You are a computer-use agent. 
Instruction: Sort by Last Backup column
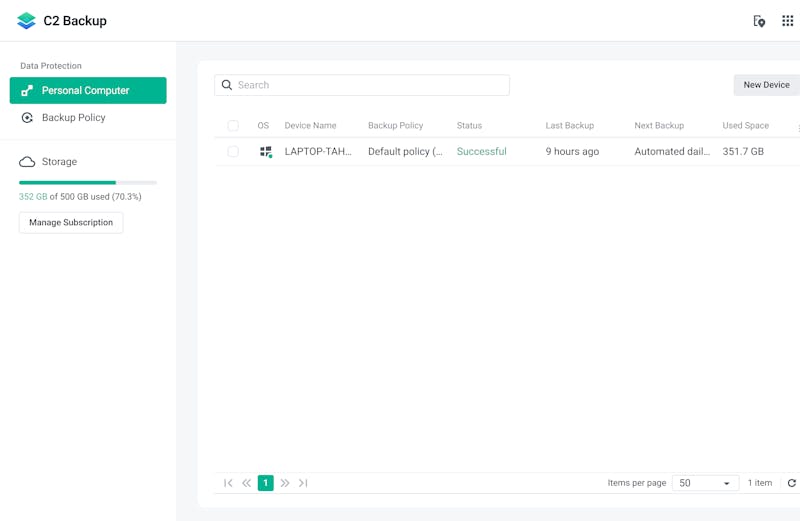[x=569, y=126]
